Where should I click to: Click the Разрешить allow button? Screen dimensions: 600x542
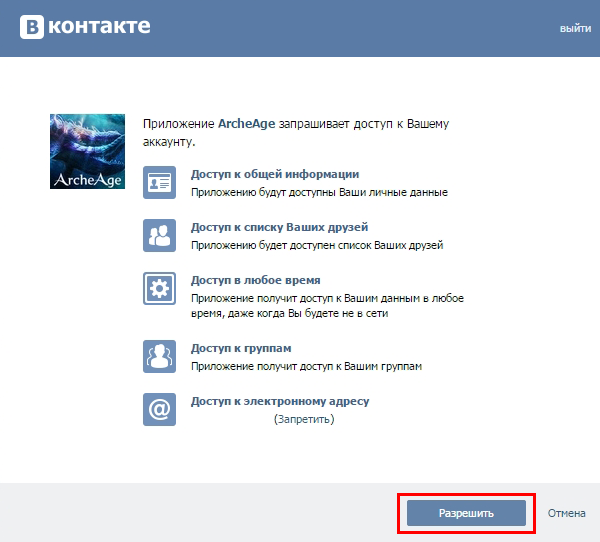point(466,513)
